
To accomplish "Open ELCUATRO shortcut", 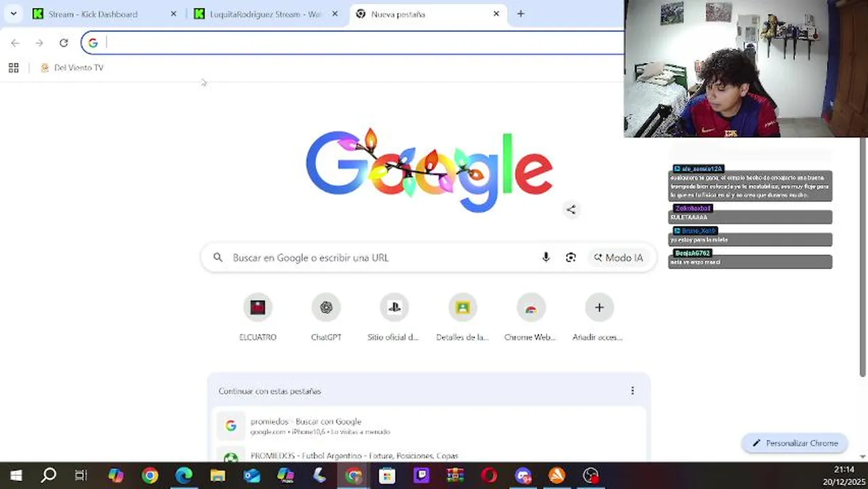I will pyautogui.click(x=257, y=318).
